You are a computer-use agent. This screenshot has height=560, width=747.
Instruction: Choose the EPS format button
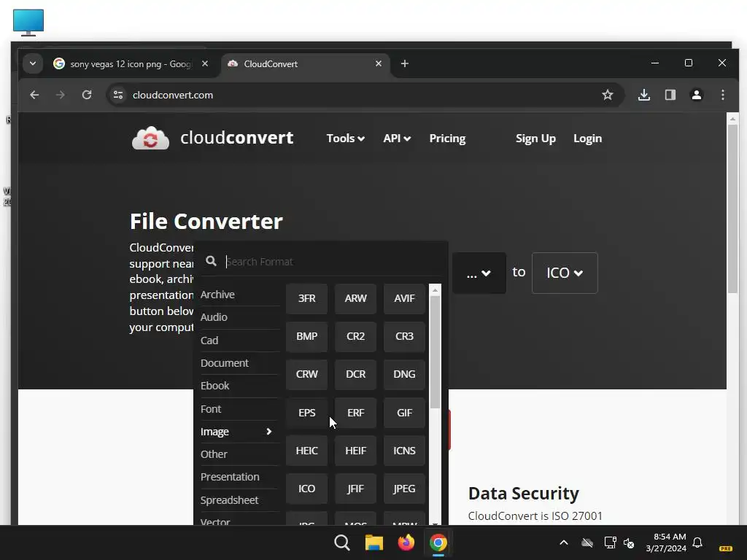(307, 413)
